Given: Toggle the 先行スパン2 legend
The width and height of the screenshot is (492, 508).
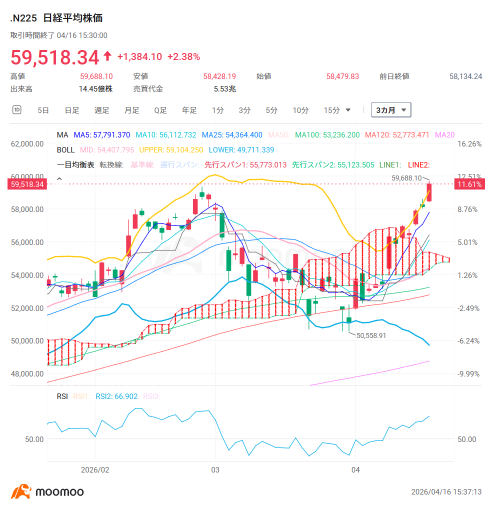Looking at the screenshot, I should coord(333,165).
